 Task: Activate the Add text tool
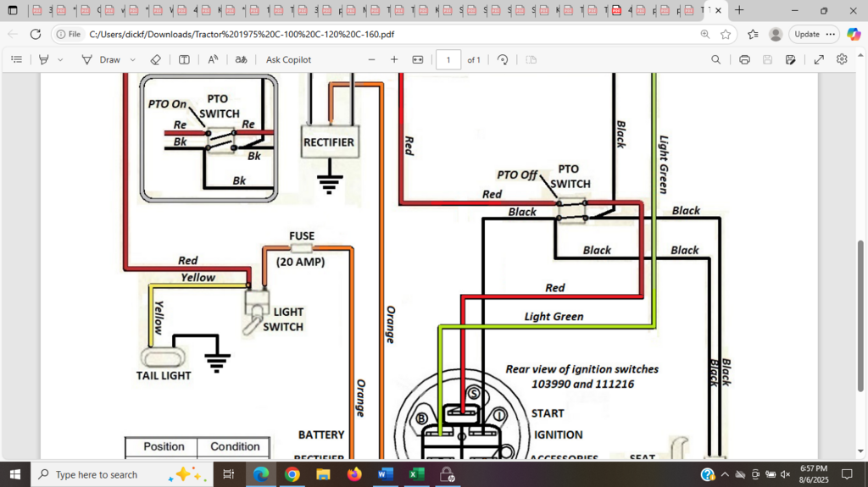(184, 60)
